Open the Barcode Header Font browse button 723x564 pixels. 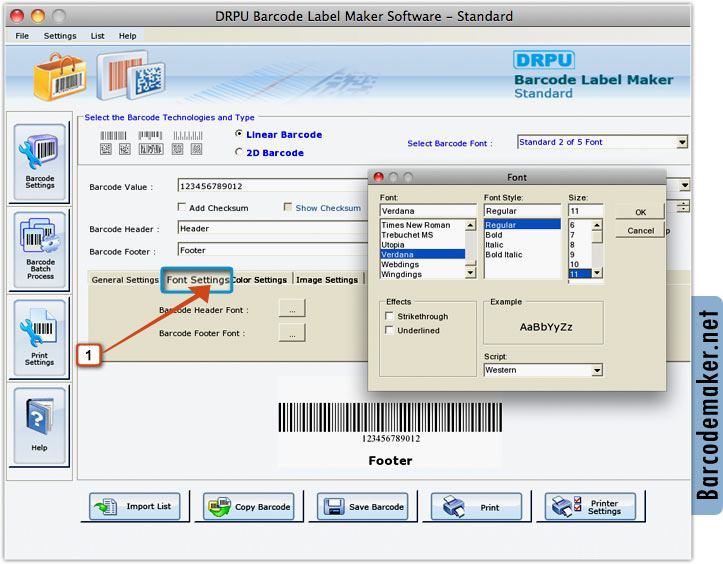(292, 309)
